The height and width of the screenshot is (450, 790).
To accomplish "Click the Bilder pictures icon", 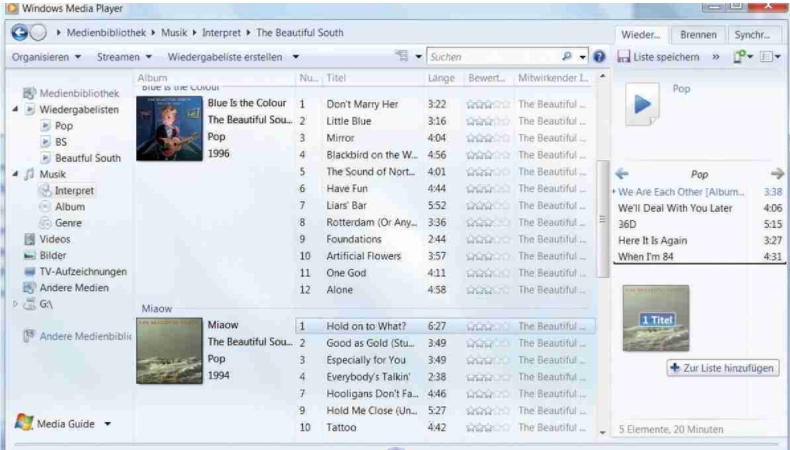I will click(30, 255).
